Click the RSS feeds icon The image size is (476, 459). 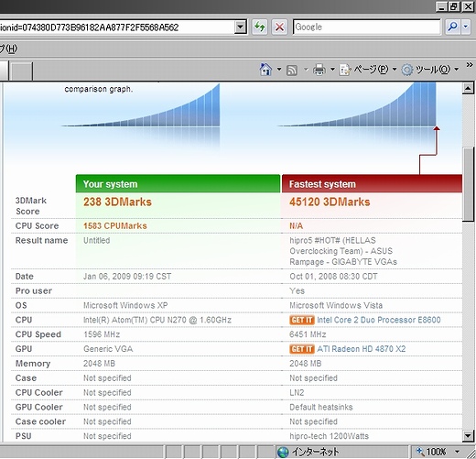pos(292,71)
